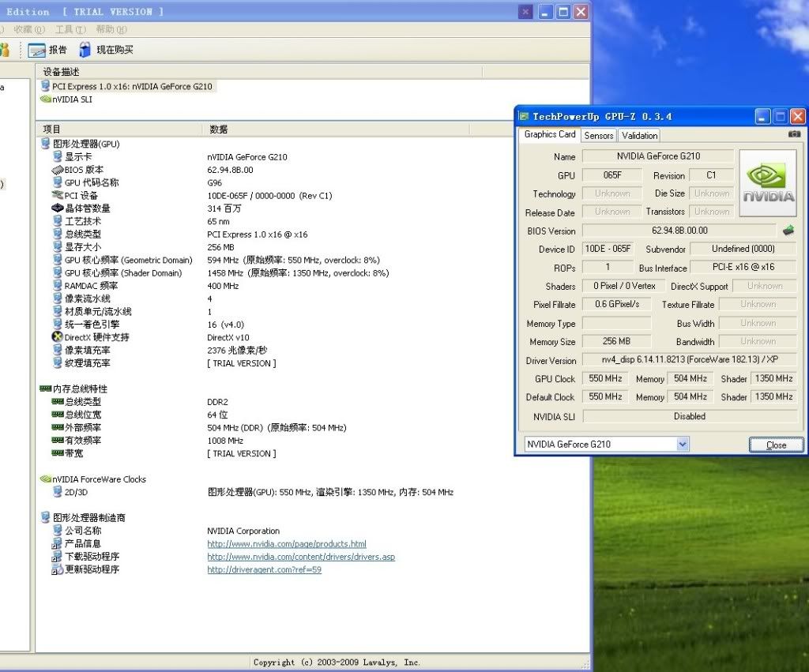Open the 帮助(H) menu

(111, 30)
